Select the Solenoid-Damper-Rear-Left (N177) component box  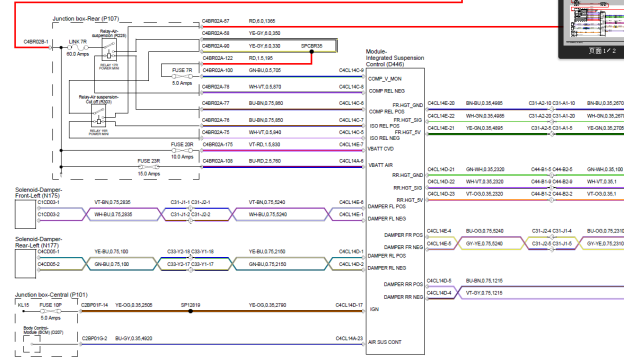click(x=25, y=263)
